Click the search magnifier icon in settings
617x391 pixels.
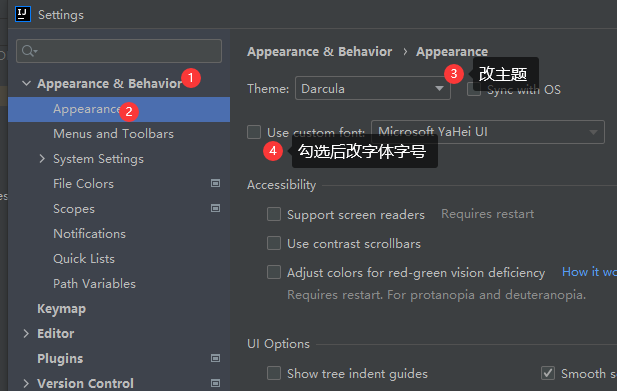[30, 51]
